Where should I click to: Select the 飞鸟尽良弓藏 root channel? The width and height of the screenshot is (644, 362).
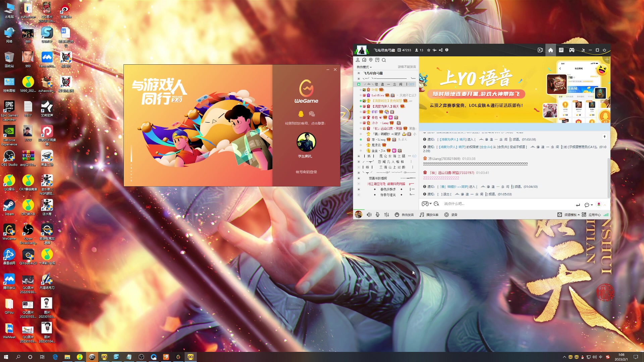373,73
